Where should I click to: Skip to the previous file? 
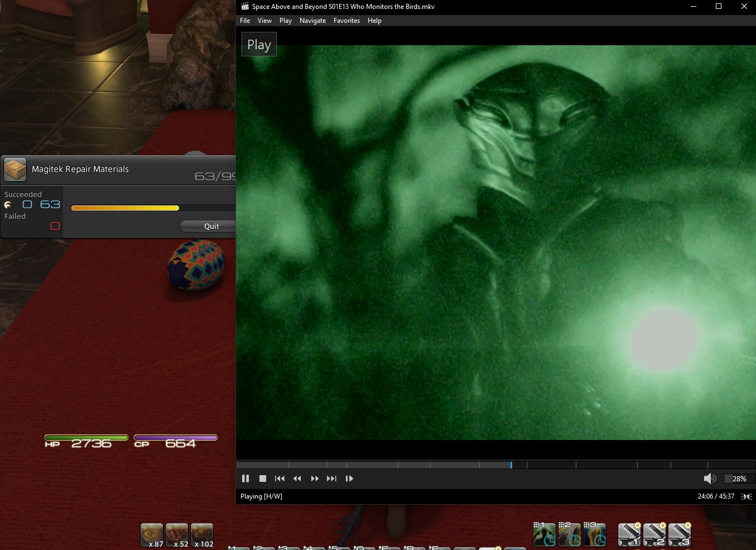tap(280, 479)
